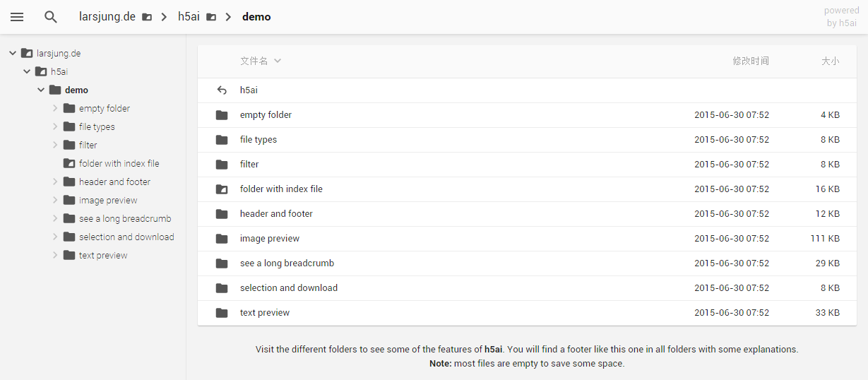Sort by file name column header
868x380 pixels.
[254, 61]
